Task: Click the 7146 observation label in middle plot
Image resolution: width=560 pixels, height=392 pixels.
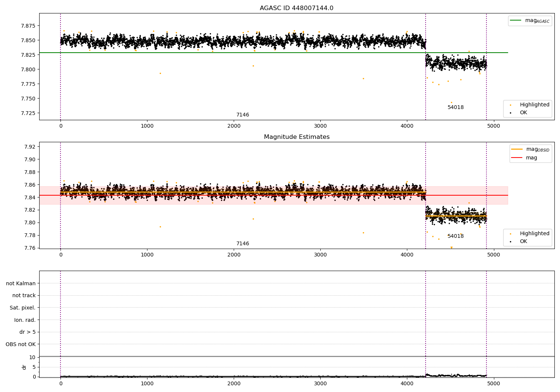Action: pyautogui.click(x=242, y=244)
